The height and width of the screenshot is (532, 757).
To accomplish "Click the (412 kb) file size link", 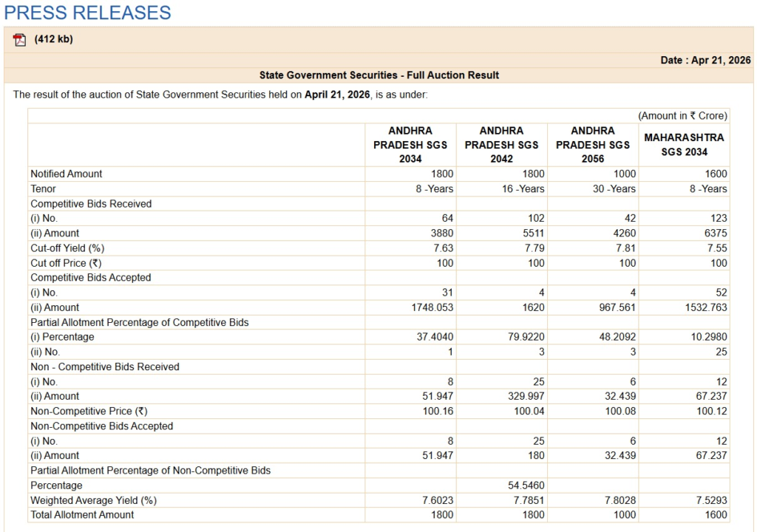I will pyautogui.click(x=53, y=39).
